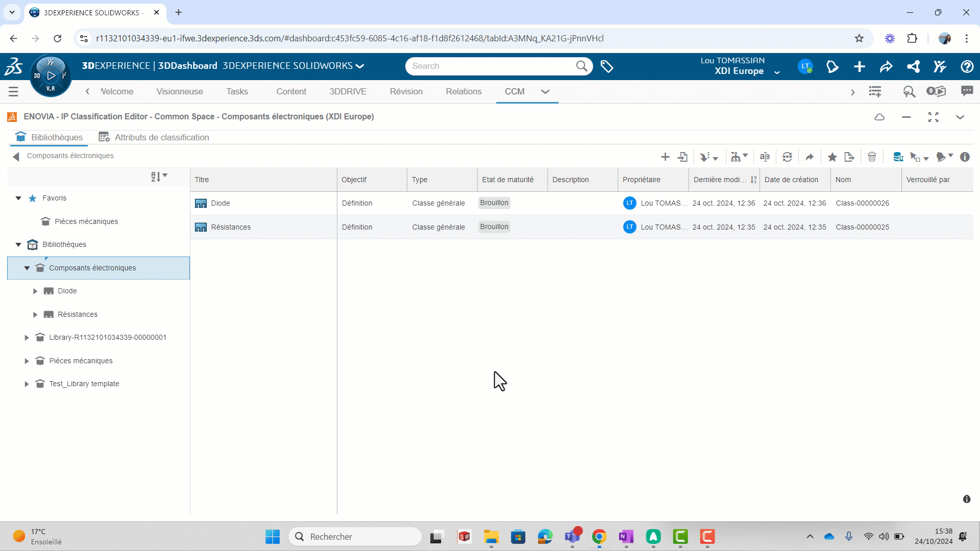980x551 pixels.
Task: Go back using the breadcrumb back arrow
Action: 17,156
